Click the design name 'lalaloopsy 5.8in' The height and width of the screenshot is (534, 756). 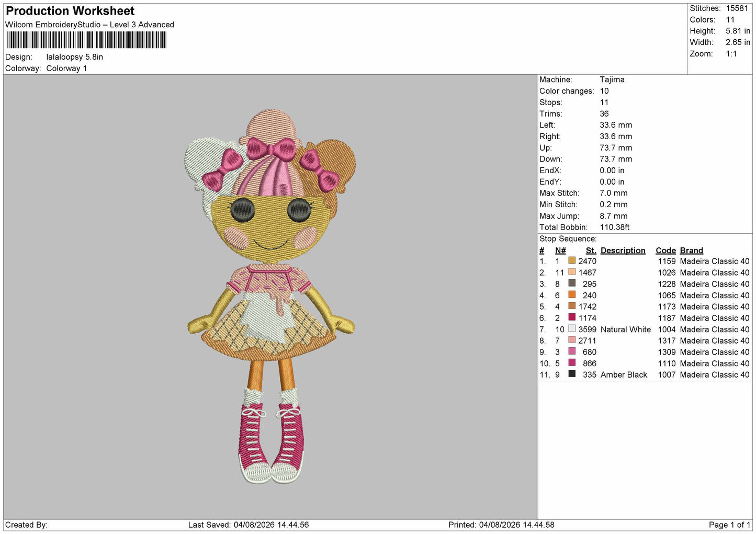click(75, 57)
